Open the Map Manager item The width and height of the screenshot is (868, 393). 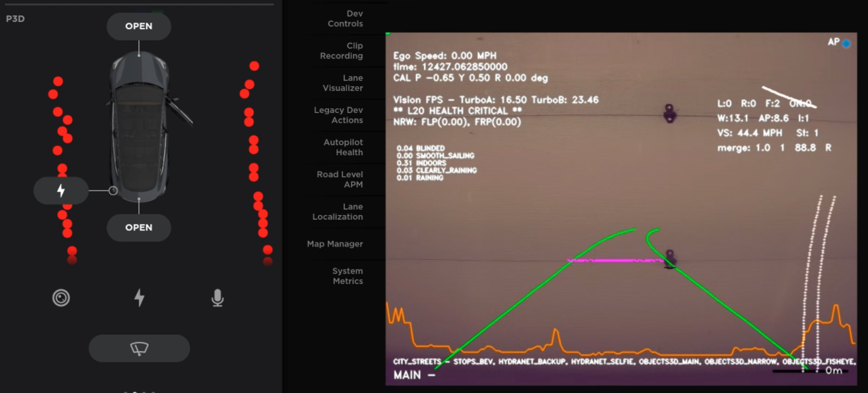click(335, 244)
